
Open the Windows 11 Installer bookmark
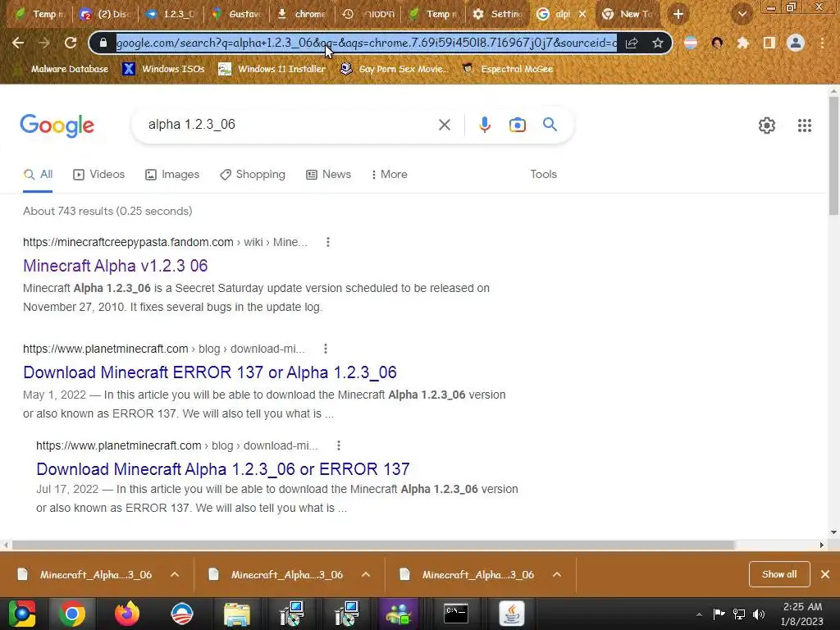[x=272, y=69]
